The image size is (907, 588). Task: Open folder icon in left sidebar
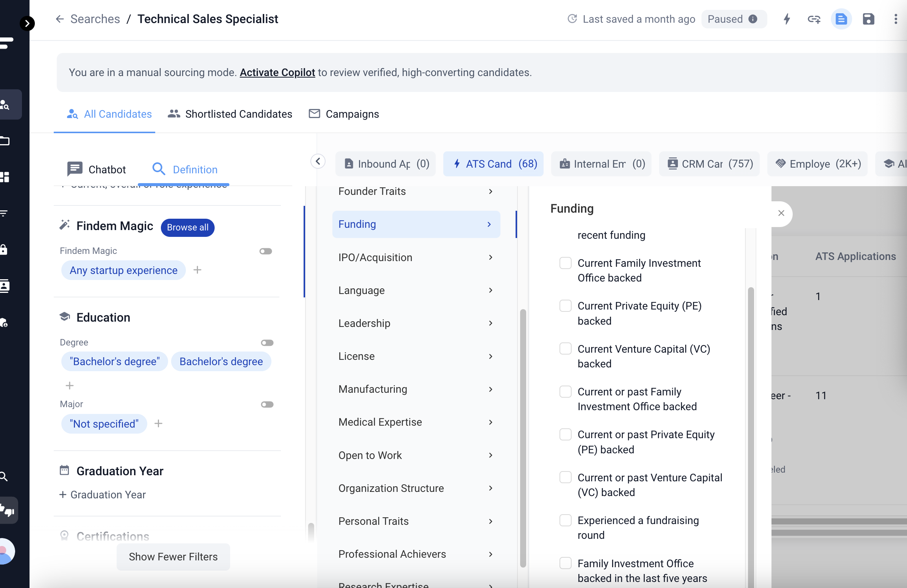coord(5,141)
